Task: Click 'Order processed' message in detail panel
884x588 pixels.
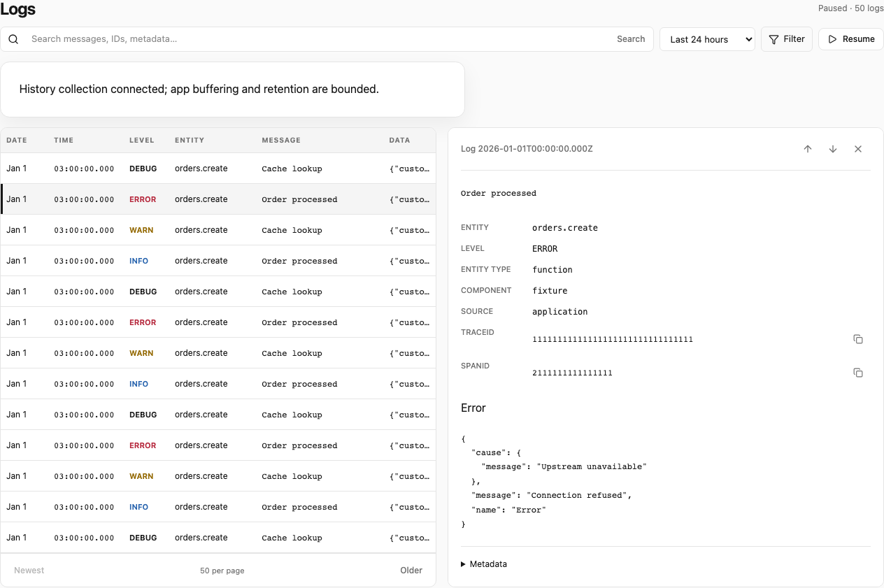Action: [499, 193]
